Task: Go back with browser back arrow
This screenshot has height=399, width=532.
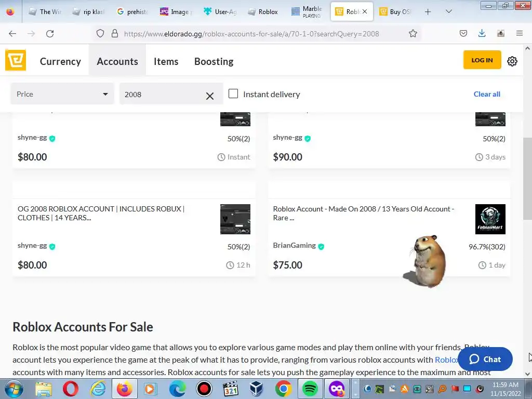Action: point(12,34)
